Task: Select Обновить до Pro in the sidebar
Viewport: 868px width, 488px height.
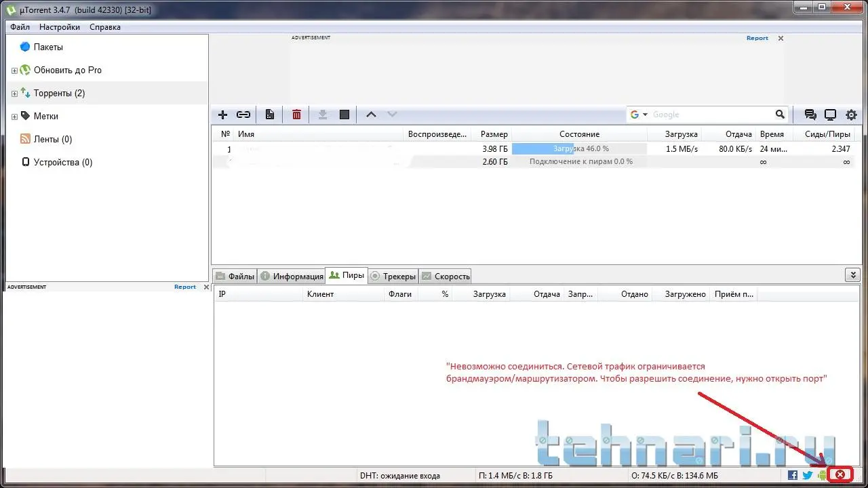Action: 68,70
